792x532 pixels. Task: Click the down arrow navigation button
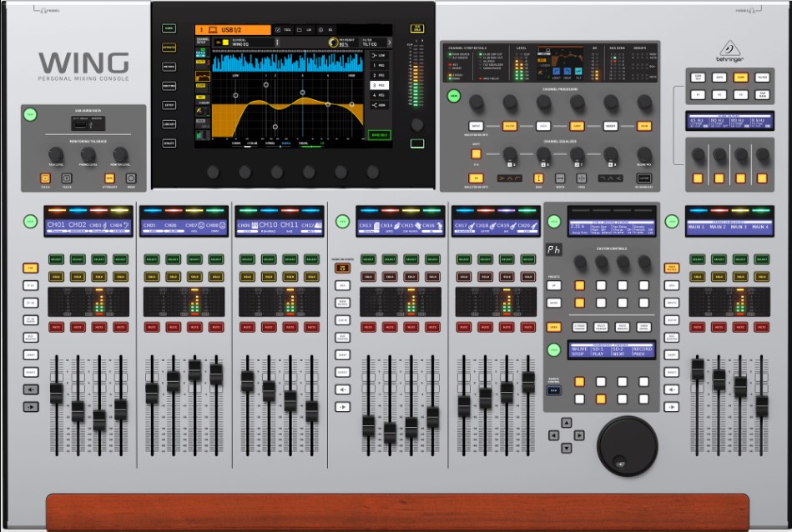(567, 448)
